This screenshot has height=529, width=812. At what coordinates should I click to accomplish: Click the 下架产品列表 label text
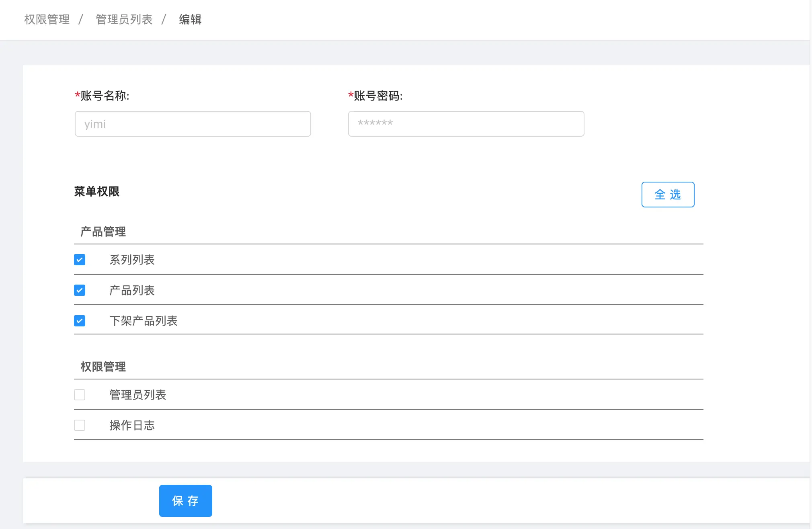click(144, 321)
